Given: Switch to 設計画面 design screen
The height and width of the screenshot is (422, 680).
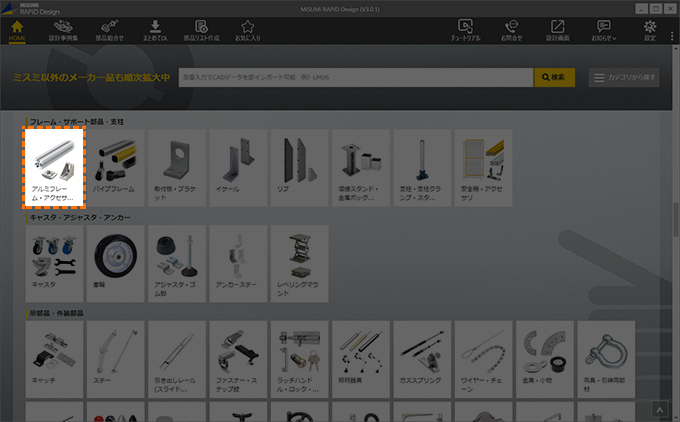Looking at the screenshot, I should coord(557,30).
